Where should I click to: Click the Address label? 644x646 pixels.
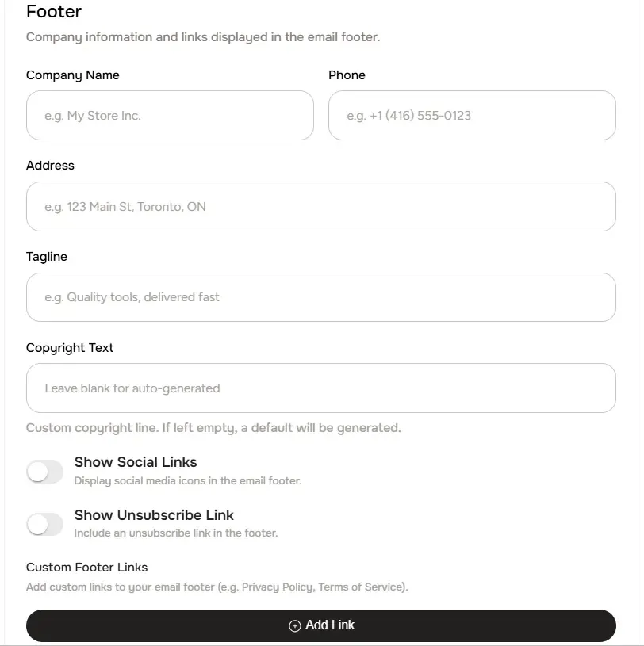(50, 165)
